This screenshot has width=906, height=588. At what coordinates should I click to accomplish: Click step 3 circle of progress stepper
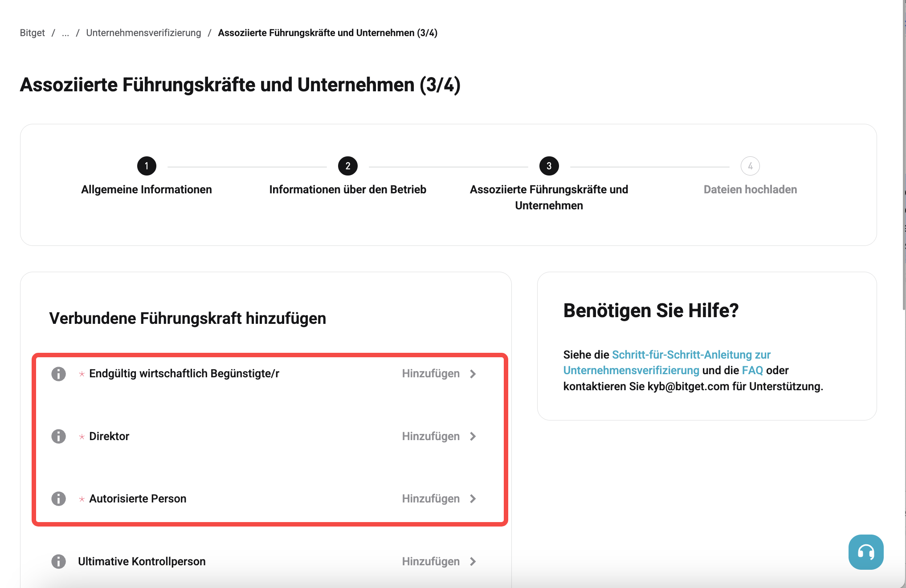[549, 166]
